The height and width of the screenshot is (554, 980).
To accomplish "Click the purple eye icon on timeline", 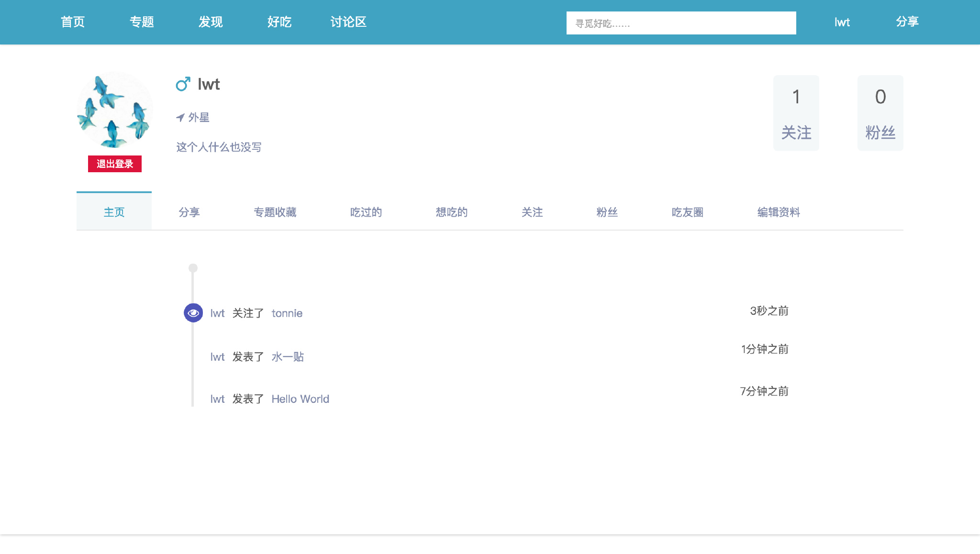I will [x=193, y=313].
